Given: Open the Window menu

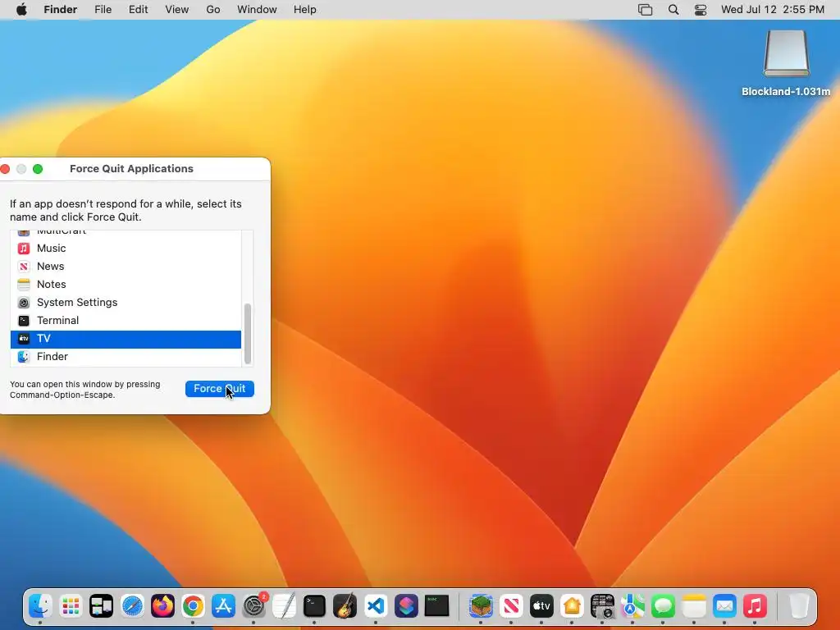Looking at the screenshot, I should click(x=257, y=10).
